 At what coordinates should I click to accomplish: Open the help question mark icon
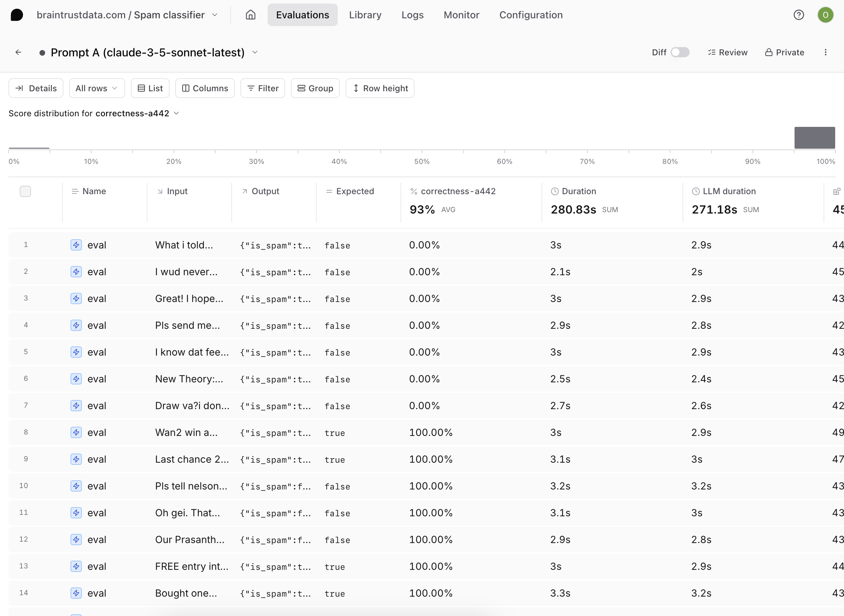click(x=799, y=15)
